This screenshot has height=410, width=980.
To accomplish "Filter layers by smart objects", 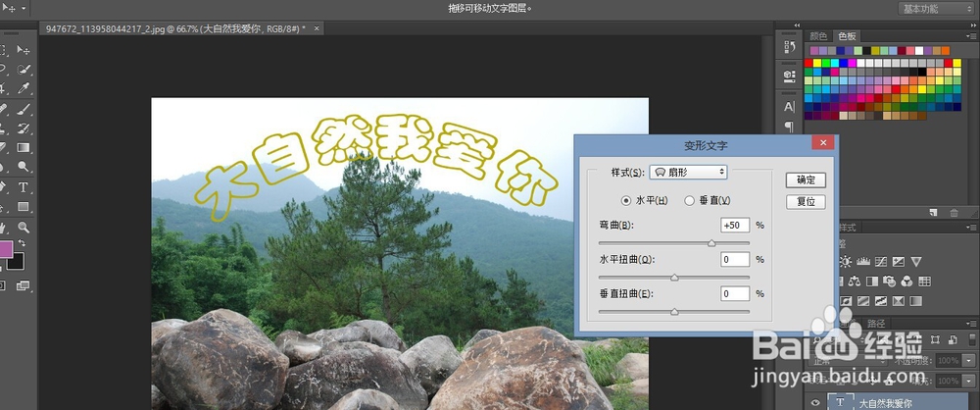I will point(953,340).
